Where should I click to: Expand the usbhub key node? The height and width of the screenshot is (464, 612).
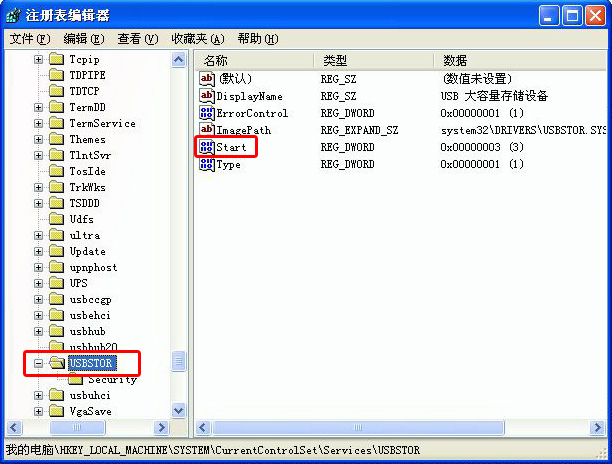tap(39, 331)
